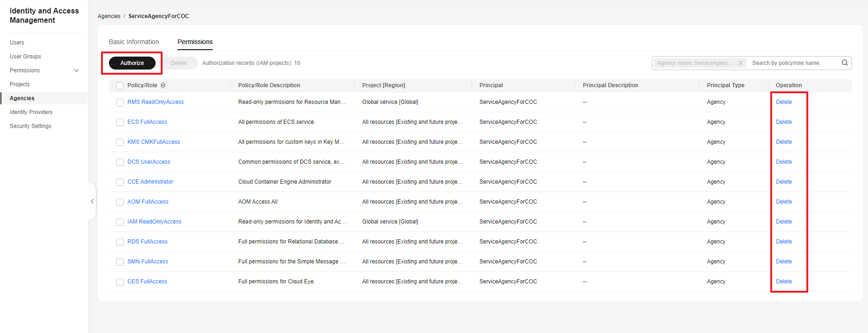
Task: Delete the SMN FullAccess authorization
Action: 784,262
